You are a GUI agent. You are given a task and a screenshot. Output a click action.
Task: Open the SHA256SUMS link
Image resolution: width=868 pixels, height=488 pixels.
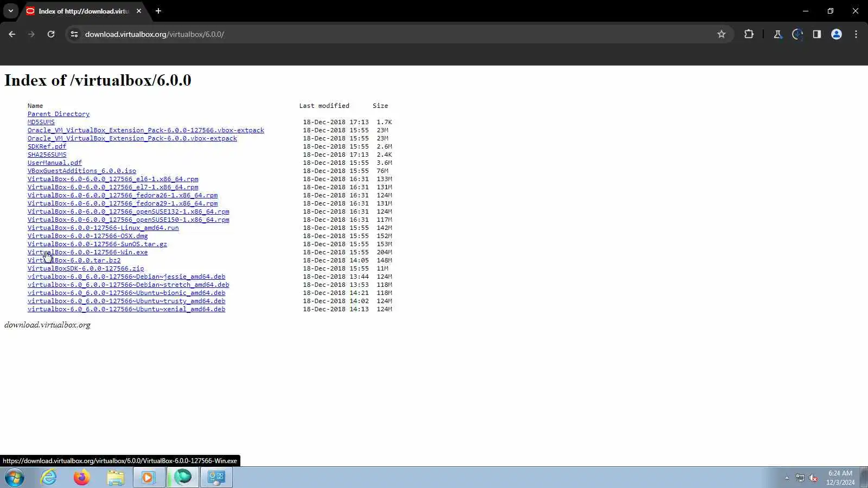47,155
